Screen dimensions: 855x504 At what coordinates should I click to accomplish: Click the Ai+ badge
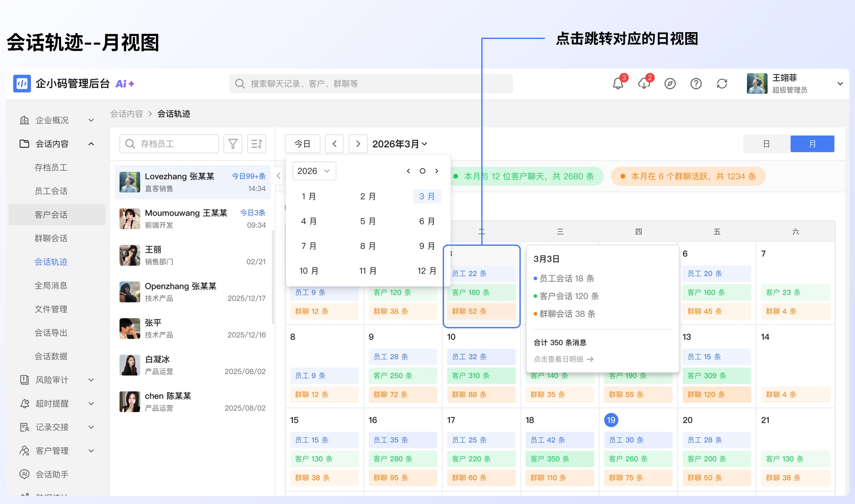(x=125, y=84)
